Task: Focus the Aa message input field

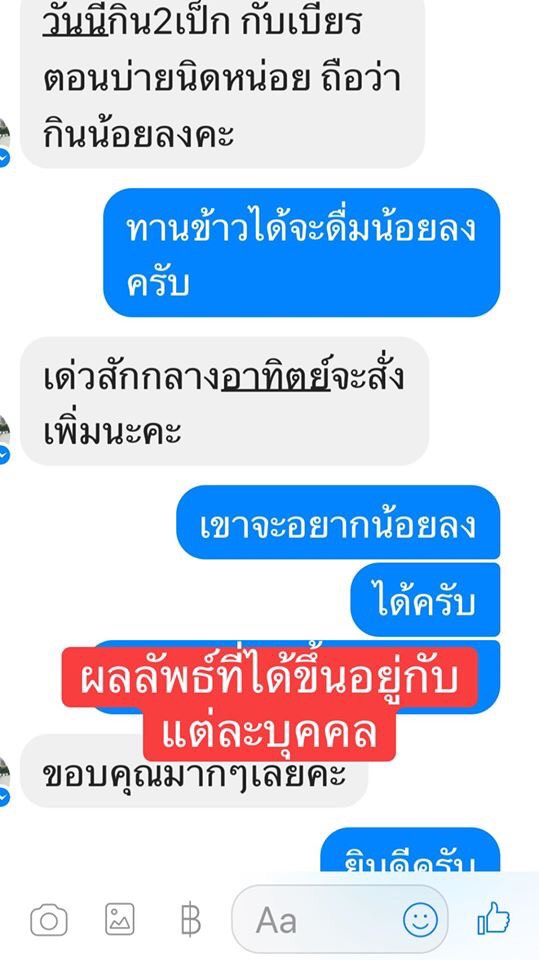Action: point(340,920)
